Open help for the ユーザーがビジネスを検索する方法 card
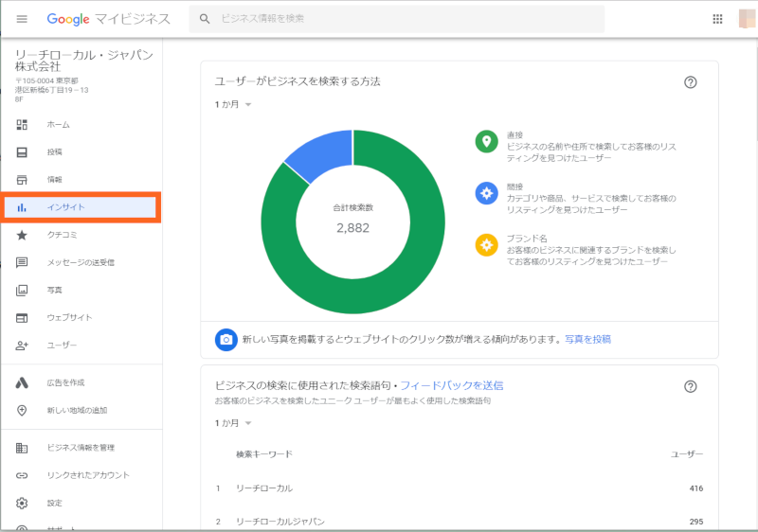The image size is (758, 532). pos(691,82)
